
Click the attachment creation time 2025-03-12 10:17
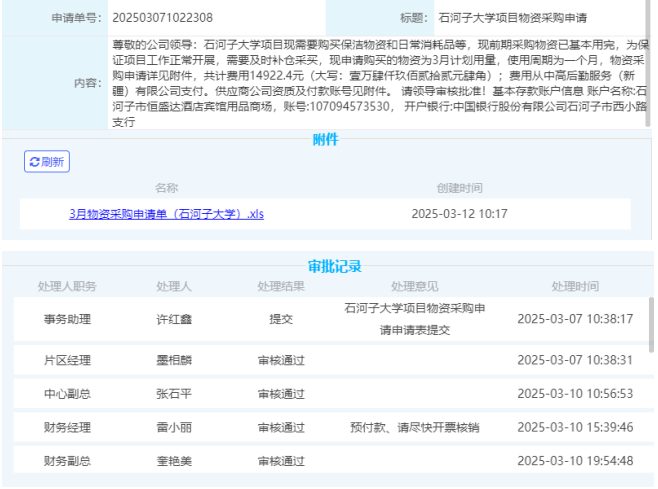459,213
